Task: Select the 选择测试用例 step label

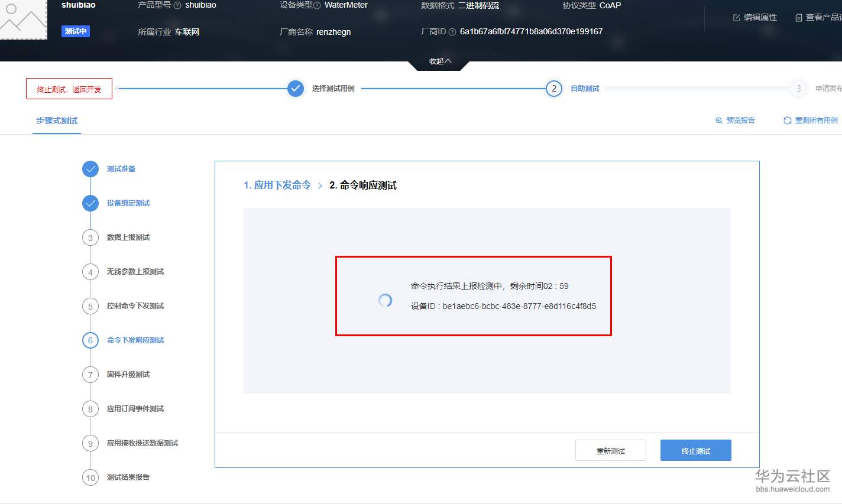Action: (333, 89)
